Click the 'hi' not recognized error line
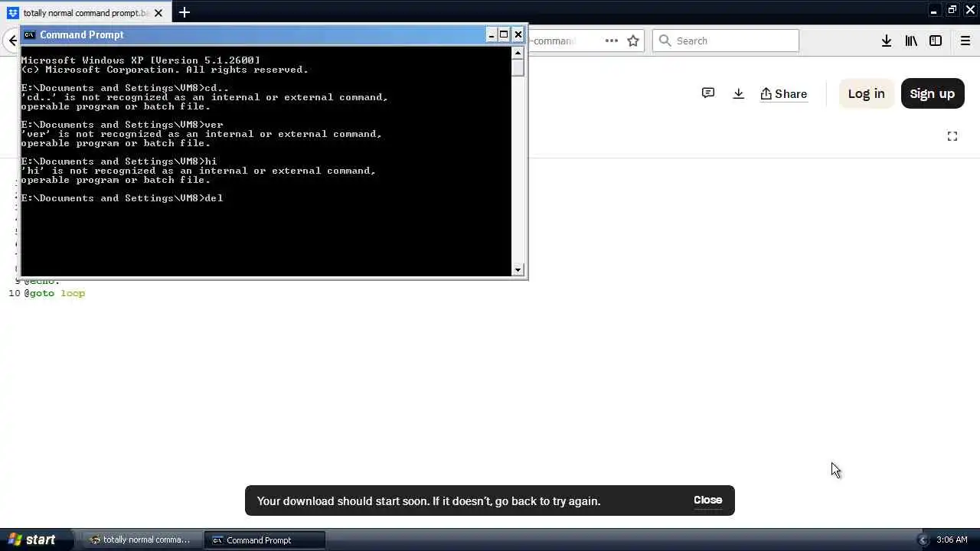This screenshot has width=980, height=551. pyautogui.click(x=199, y=171)
